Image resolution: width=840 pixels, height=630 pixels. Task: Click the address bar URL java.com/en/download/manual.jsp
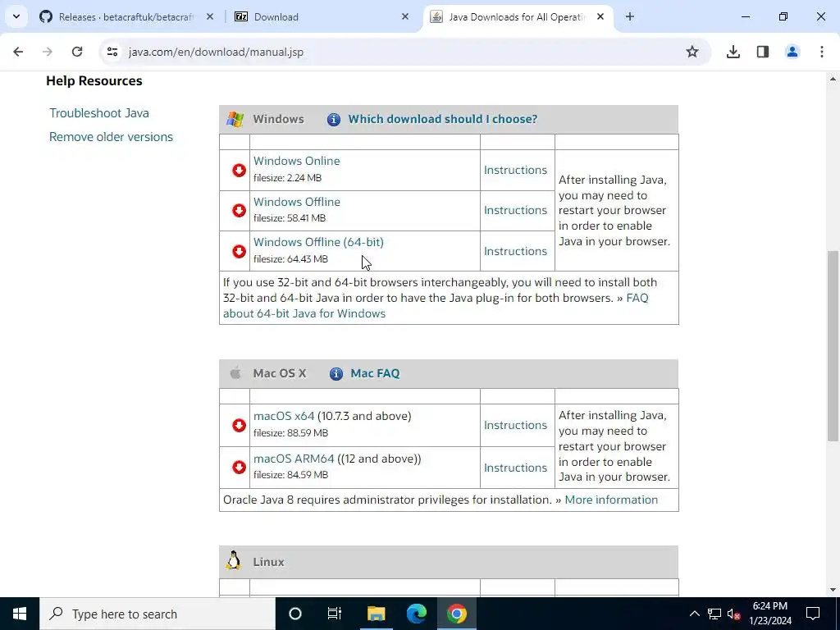[216, 52]
